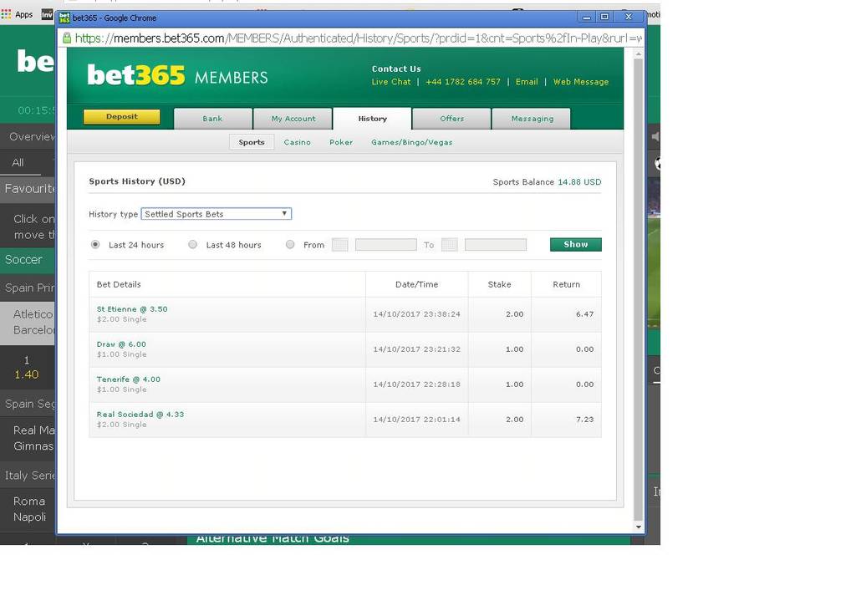Click the Date/Time column header
The width and height of the screenshot is (856, 616).
(416, 284)
